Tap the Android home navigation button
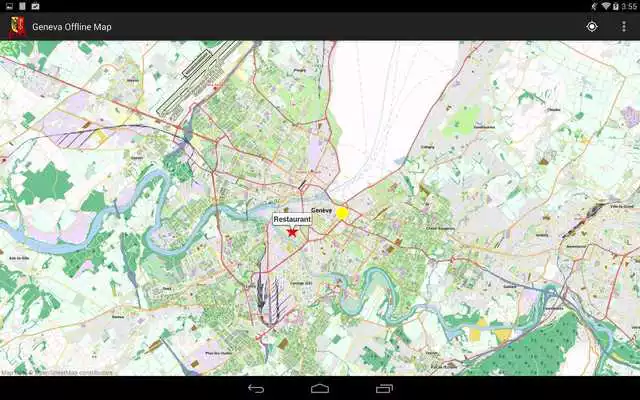This screenshot has width=640, height=400. (x=320, y=389)
